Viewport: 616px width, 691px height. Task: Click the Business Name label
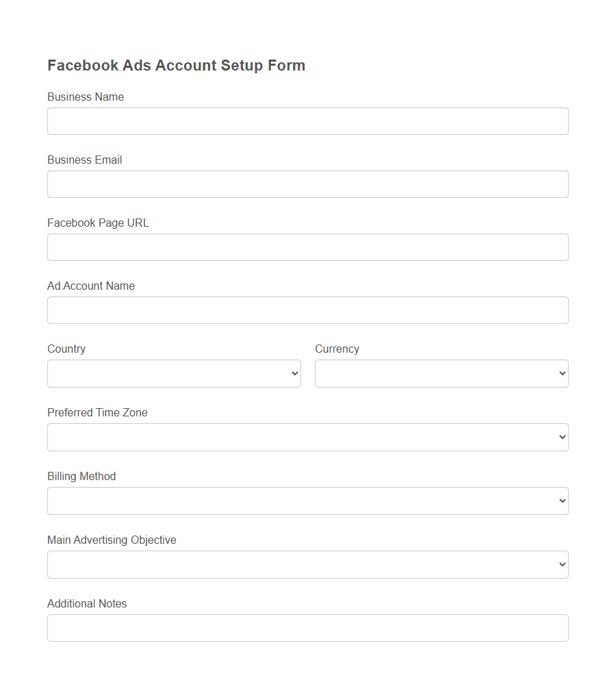coord(85,97)
